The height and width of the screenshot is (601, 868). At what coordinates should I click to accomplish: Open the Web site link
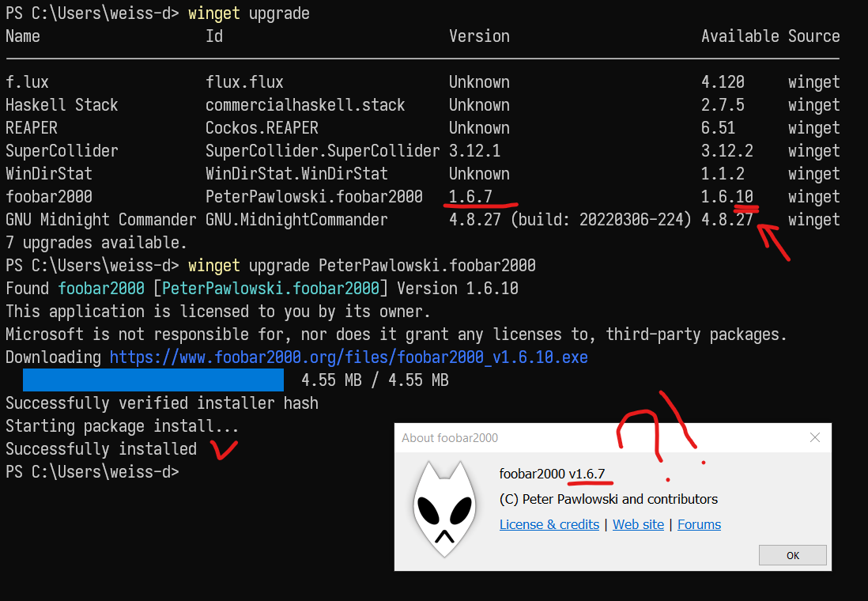point(638,524)
